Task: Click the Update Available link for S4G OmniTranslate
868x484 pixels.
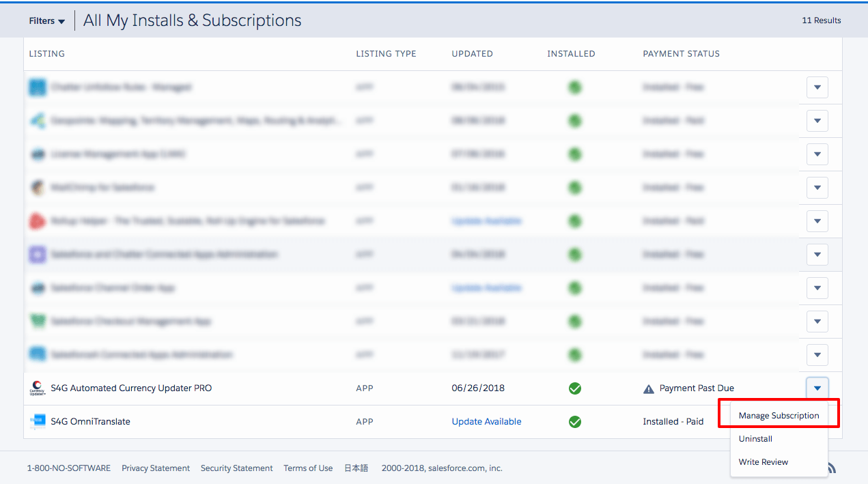Action: [486, 422]
